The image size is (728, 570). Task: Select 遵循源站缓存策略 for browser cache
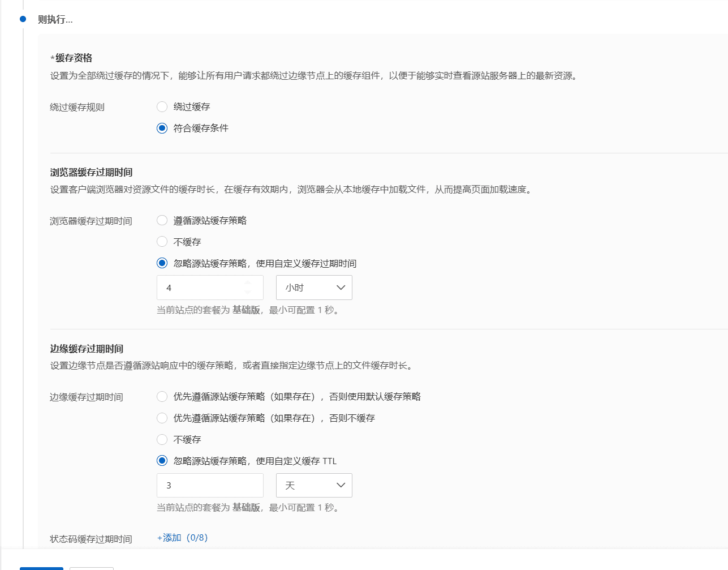click(162, 220)
